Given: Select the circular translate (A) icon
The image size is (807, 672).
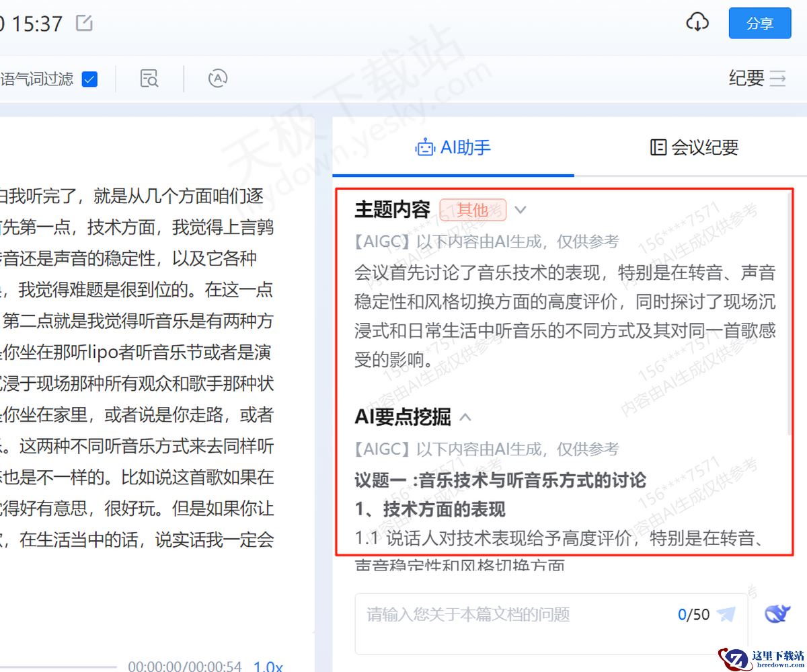Looking at the screenshot, I should pos(217,79).
